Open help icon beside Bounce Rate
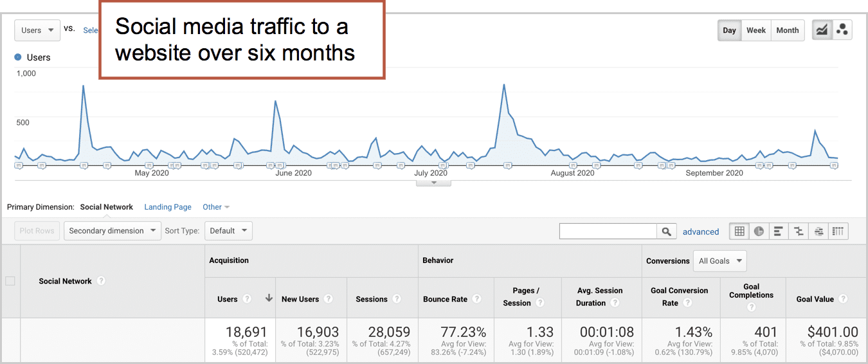 [476, 299]
